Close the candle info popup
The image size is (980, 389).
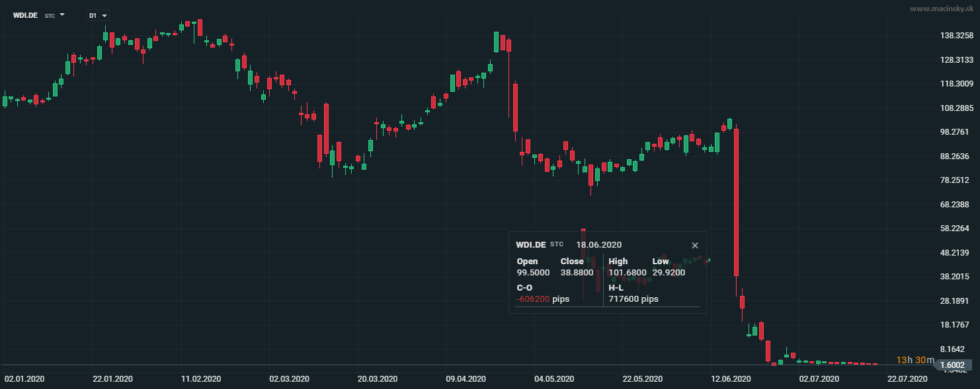[694, 246]
